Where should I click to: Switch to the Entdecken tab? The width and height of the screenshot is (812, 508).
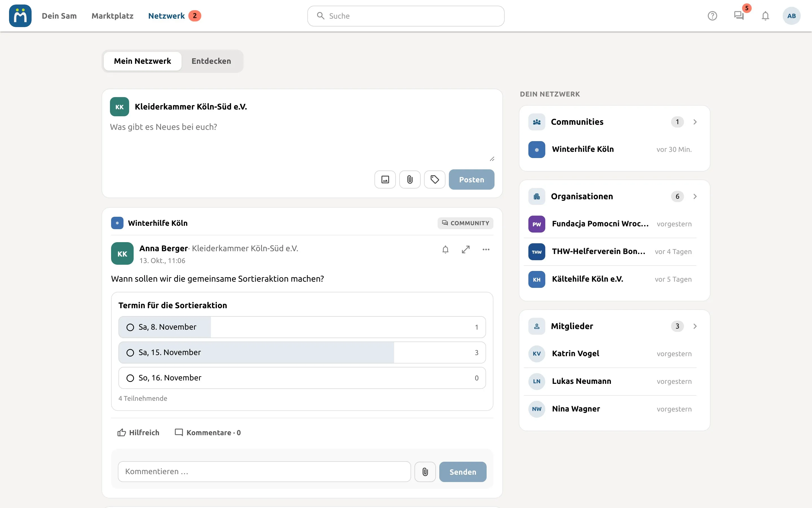[211, 61]
